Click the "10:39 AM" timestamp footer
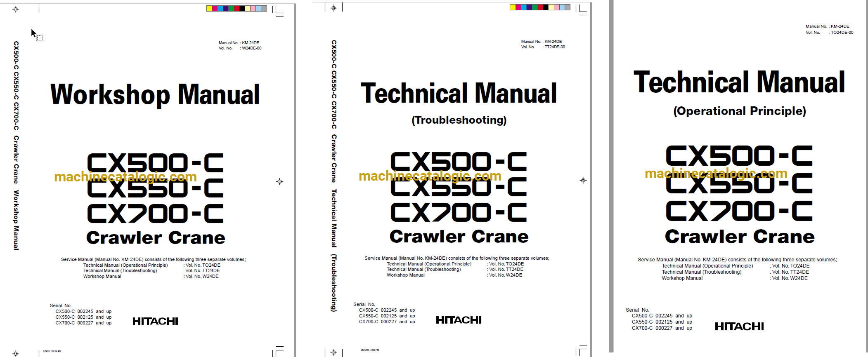The height and width of the screenshot is (357, 868). tap(52, 351)
